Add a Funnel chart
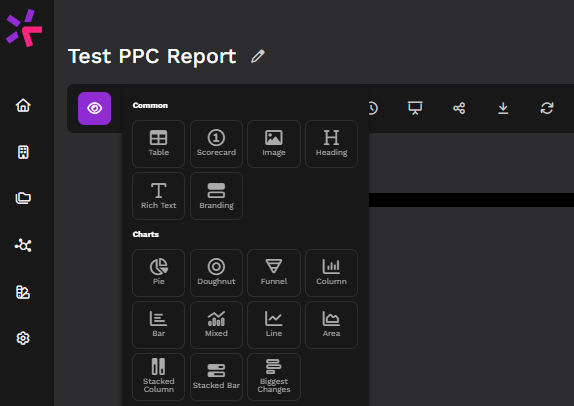The width and height of the screenshot is (574, 406). pyautogui.click(x=274, y=273)
